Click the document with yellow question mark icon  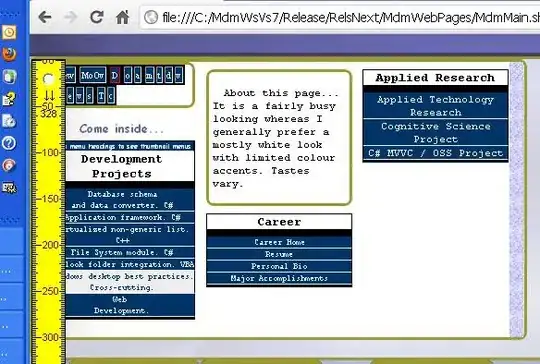(x=9, y=98)
